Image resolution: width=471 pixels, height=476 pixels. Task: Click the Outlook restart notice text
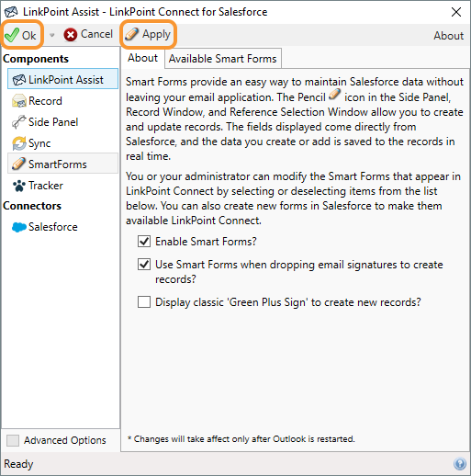[x=241, y=439]
